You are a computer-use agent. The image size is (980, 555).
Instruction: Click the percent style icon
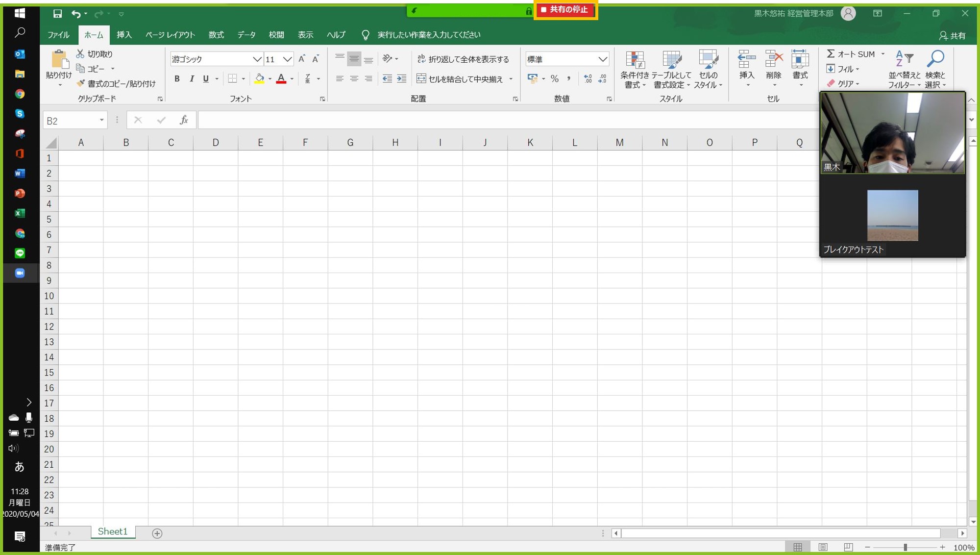coord(555,78)
